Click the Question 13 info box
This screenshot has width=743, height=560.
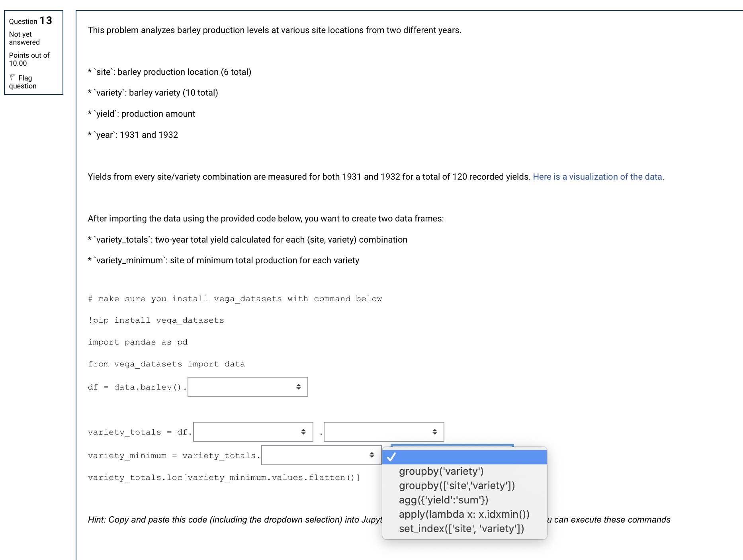tap(33, 52)
